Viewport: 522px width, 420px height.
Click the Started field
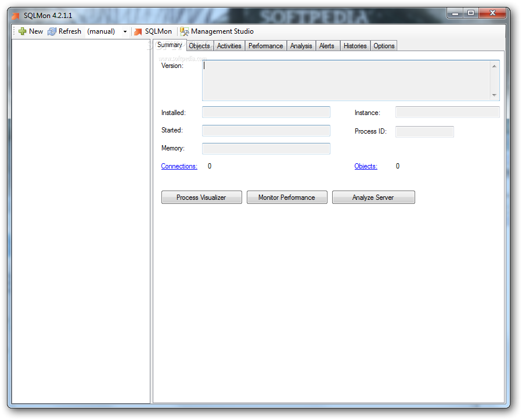click(266, 131)
